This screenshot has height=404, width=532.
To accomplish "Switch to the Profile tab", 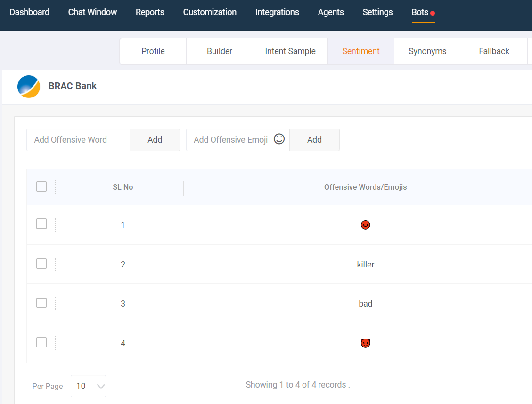I will [x=153, y=51].
